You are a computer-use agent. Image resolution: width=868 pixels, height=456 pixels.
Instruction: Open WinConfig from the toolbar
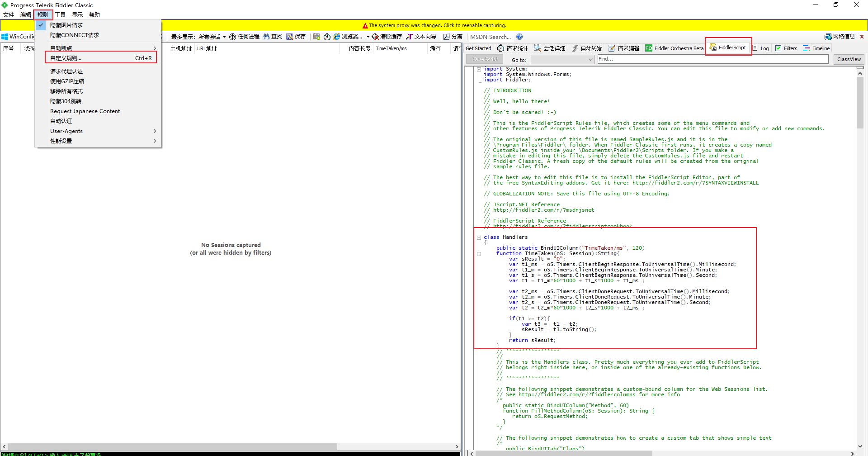point(18,37)
